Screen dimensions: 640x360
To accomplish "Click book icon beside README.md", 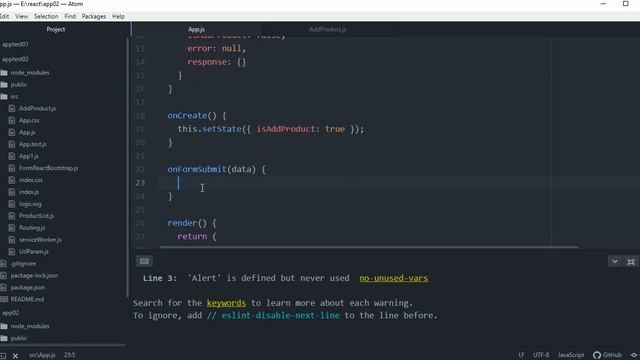I will point(4,299).
